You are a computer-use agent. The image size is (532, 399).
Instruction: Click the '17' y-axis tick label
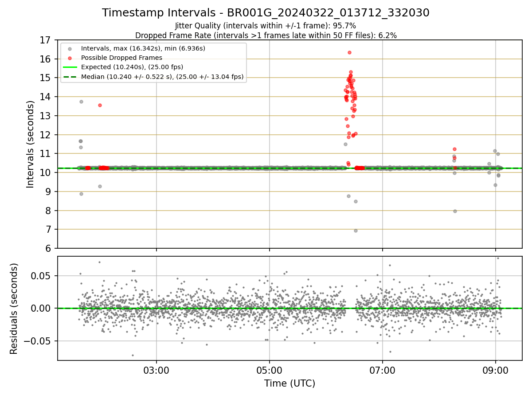tap(46, 40)
